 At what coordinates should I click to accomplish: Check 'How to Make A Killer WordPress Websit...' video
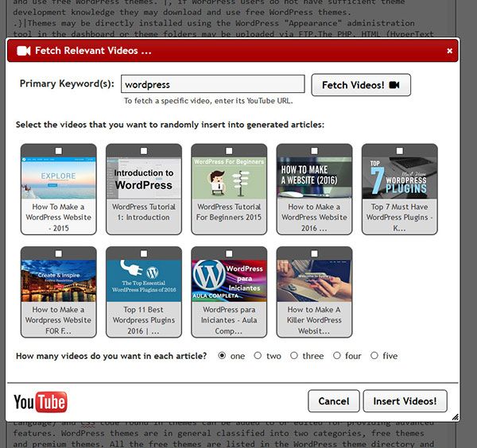pos(314,253)
